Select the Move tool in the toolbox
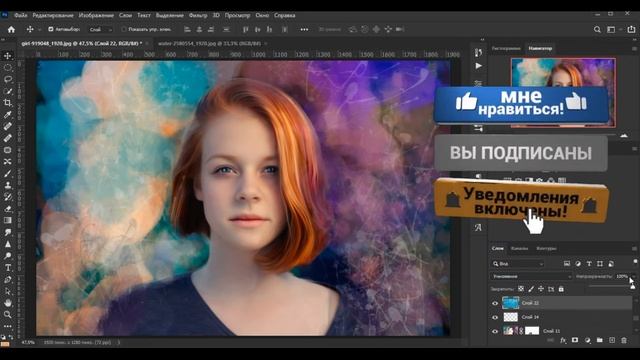640x360 pixels. 8,56
